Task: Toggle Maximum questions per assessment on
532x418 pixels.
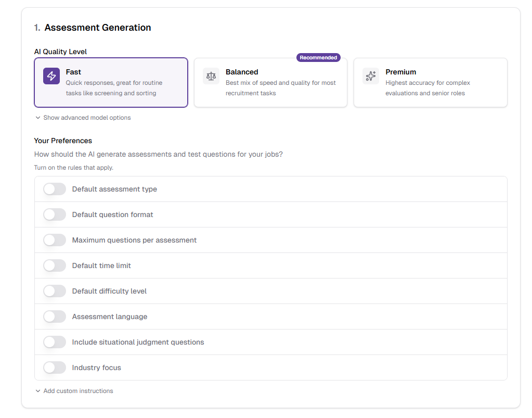Action: (54, 239)
